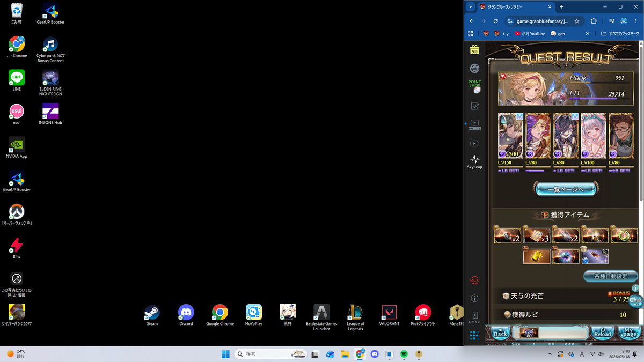
Task: Open the gen bookmark
Action: [558, 33]
